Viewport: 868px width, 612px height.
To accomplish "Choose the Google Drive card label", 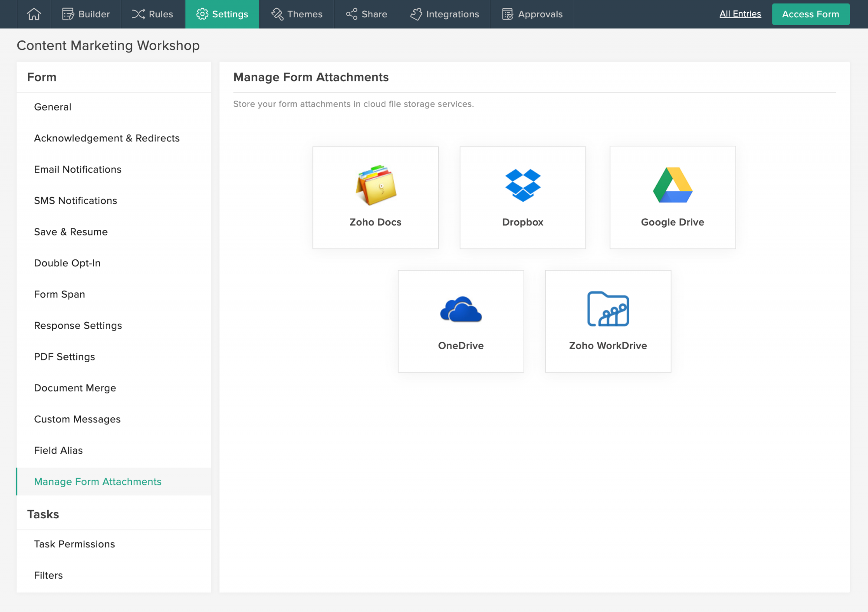I will tap(673, 222).
